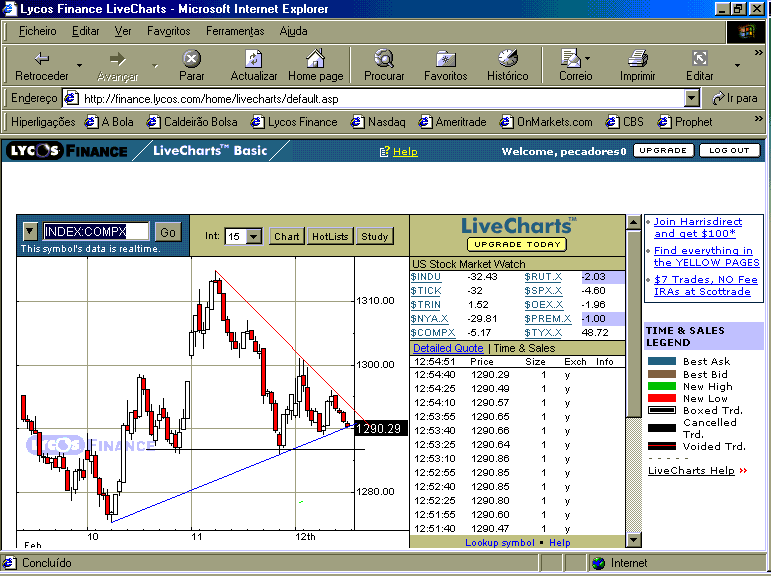This screenshot has height=576, width=771.
Task: Open the OnMarkets.com links shortcut
Action: [546, 121]
